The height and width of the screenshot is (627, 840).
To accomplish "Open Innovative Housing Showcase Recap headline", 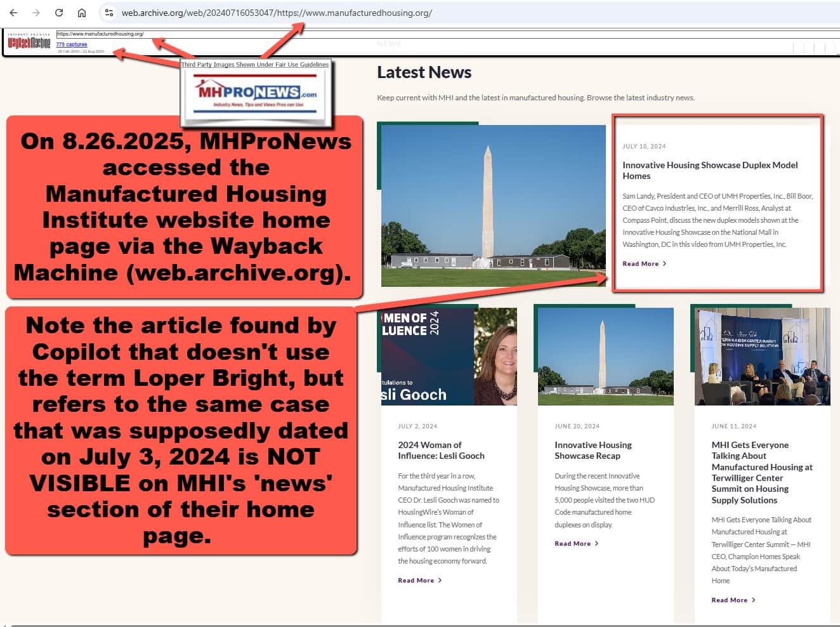I will [593, 450].
